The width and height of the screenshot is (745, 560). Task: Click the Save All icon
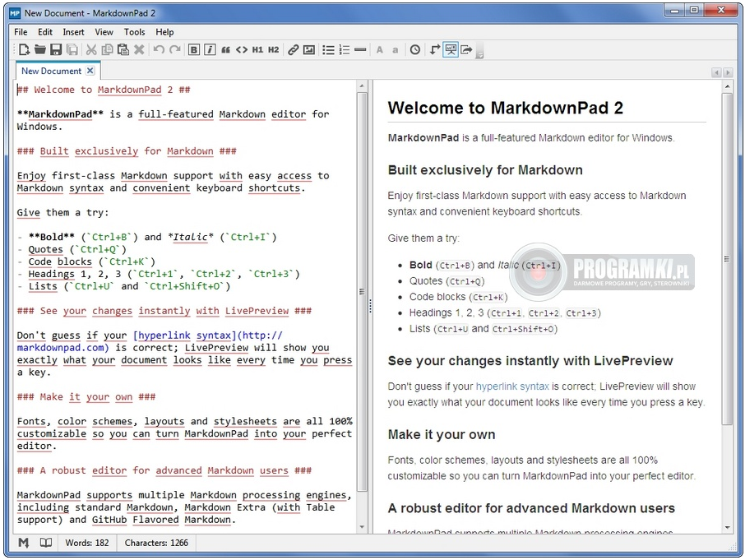[x=72, y=49]
